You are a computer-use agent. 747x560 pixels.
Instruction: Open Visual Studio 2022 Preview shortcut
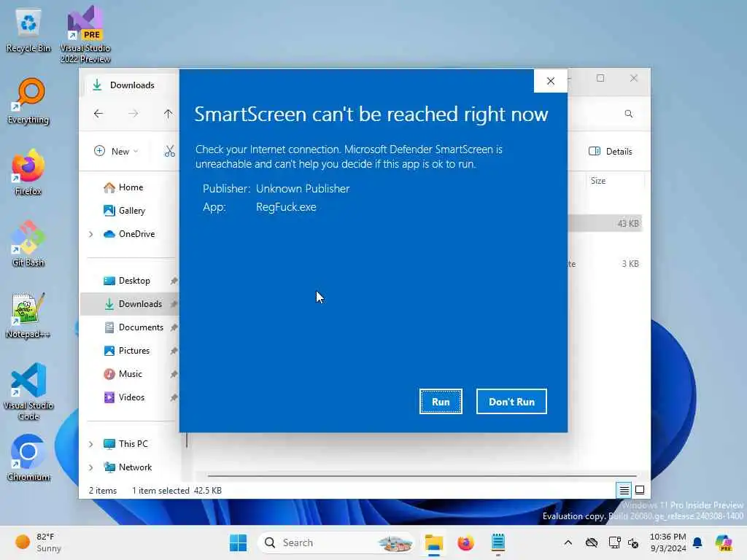(85, 35)
